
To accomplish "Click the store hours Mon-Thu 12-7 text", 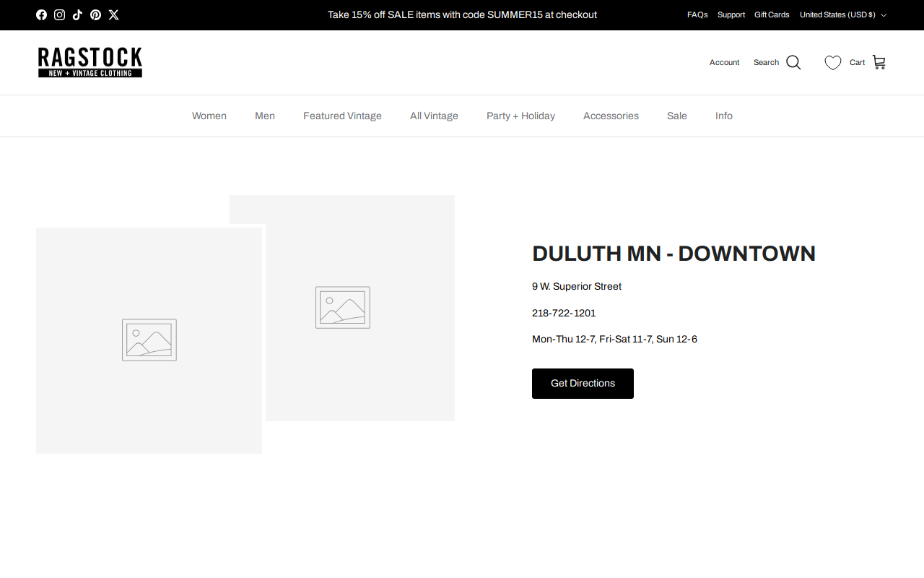I will tap(614, 339).
